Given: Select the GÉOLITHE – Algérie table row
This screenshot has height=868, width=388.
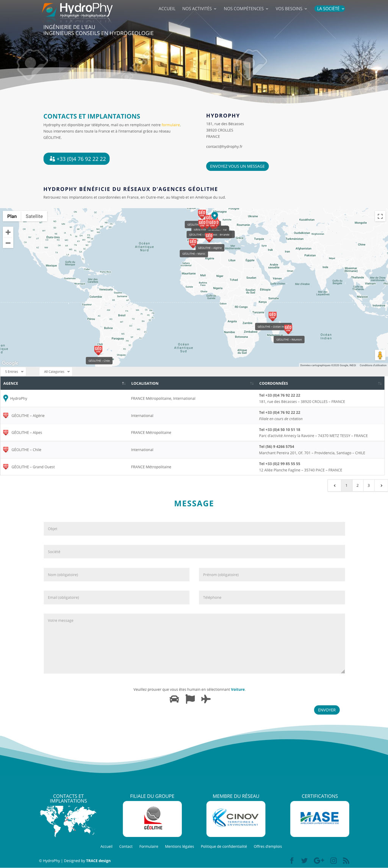Looking at the screenshot, I should pyautogui.click(x=192, y=415).
